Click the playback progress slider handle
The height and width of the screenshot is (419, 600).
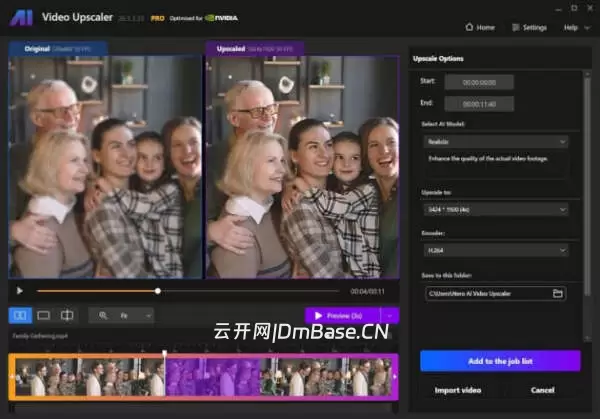[158, 291]
